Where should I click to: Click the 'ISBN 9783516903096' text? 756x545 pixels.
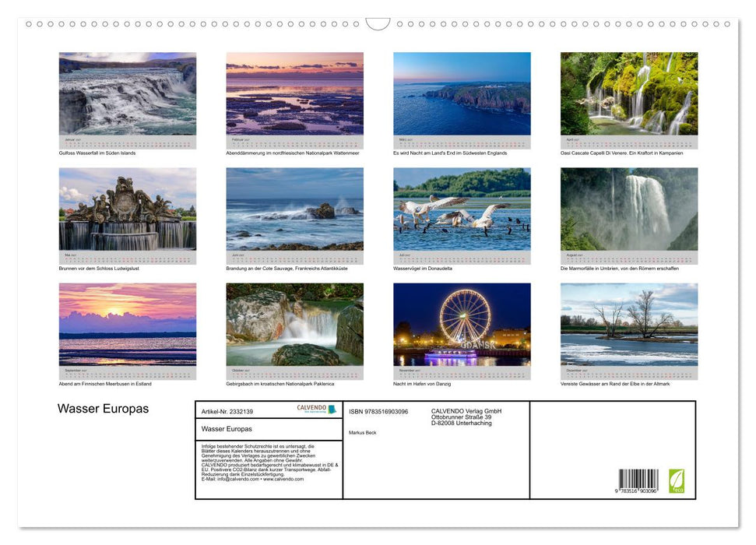click(x=378, y=411)
